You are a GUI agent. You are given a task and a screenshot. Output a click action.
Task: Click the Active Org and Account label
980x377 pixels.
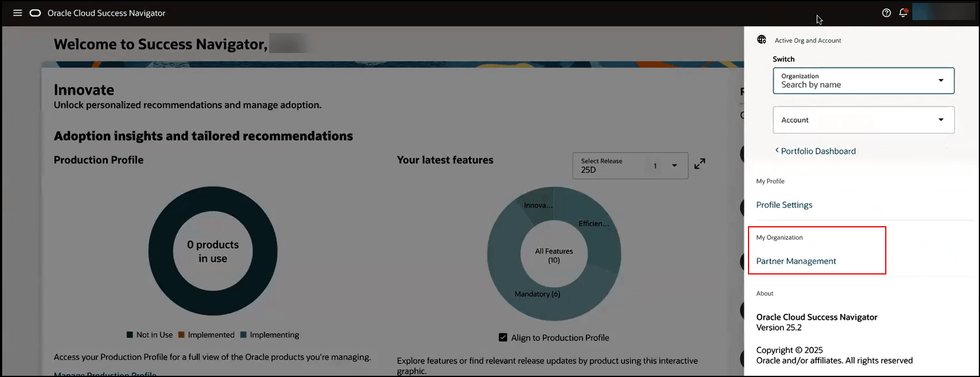(807, 41)
